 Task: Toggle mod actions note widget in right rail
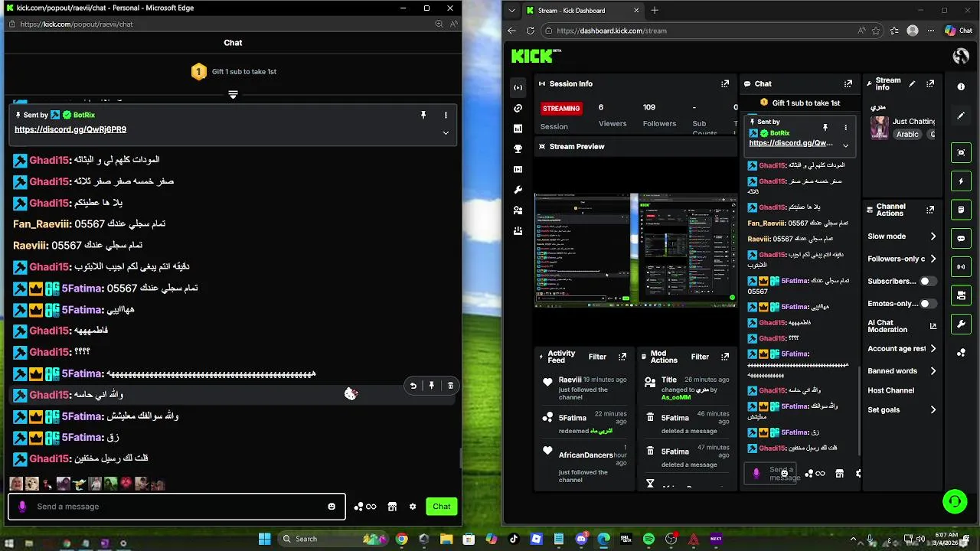[x=961, y=210]
